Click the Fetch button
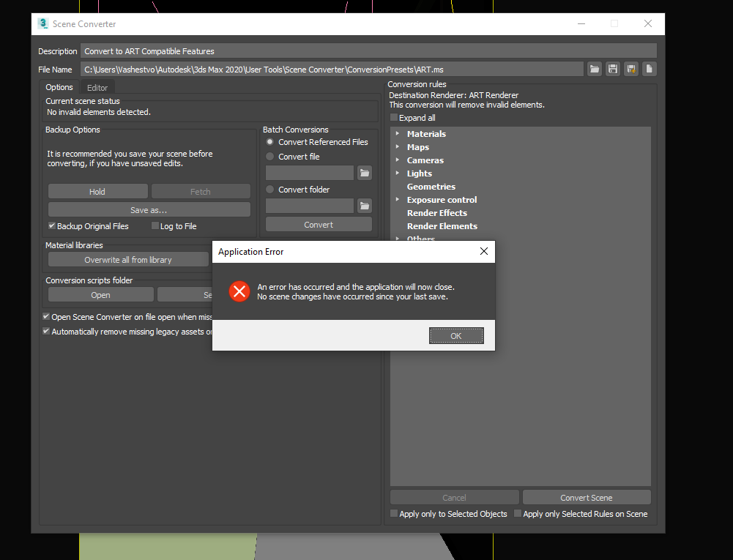The width and height of the screenshot is (733, 560). tap(201, 191)
